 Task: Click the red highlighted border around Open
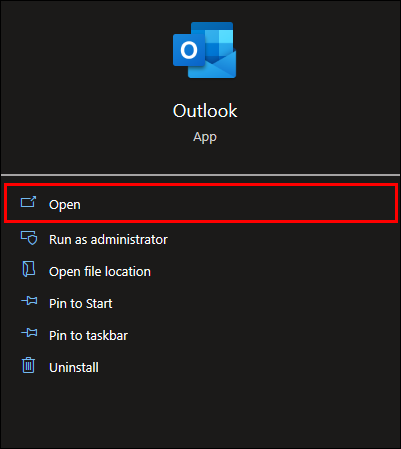click(201, 185)
